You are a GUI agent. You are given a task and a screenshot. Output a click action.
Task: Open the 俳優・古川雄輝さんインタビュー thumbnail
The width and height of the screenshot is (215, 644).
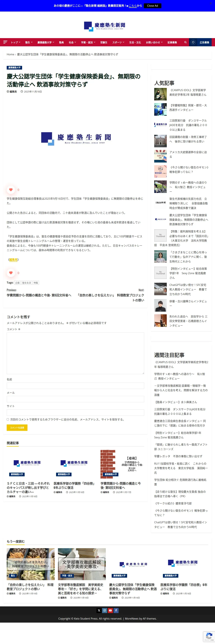(x=160, y=305)
